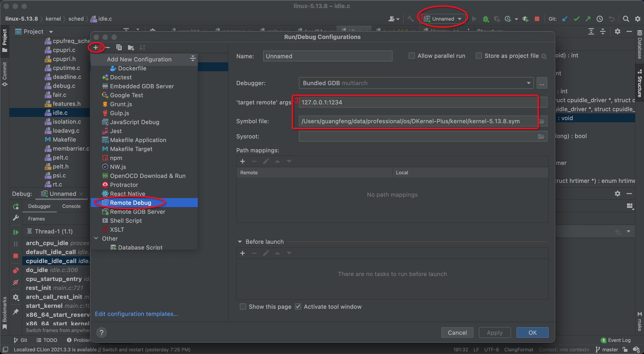
Task: Enable Allow parallel run checkbox
Action: click(x=412, y=56)
